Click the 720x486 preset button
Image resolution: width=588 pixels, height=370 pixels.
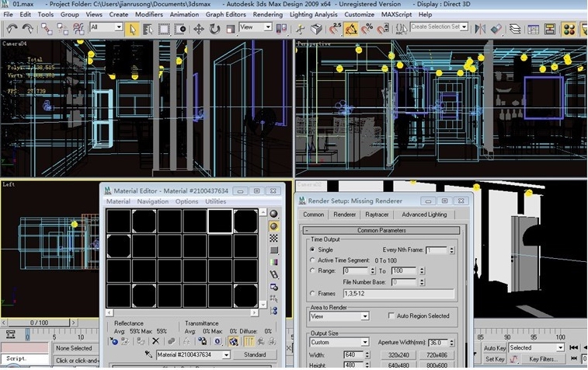tap(437, 355)
